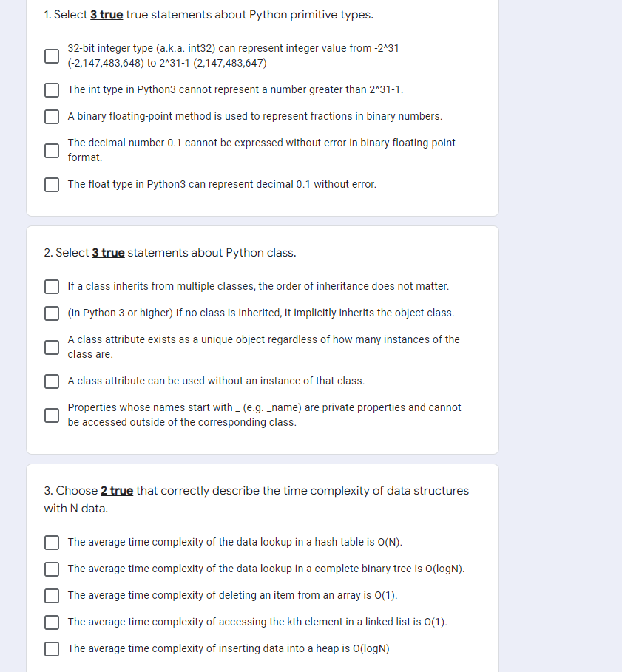This screenshot has height=672, width=622.
Task: Check statement about inheritance order not mattering
Action: pyautogui.click(x=51, y=286)
